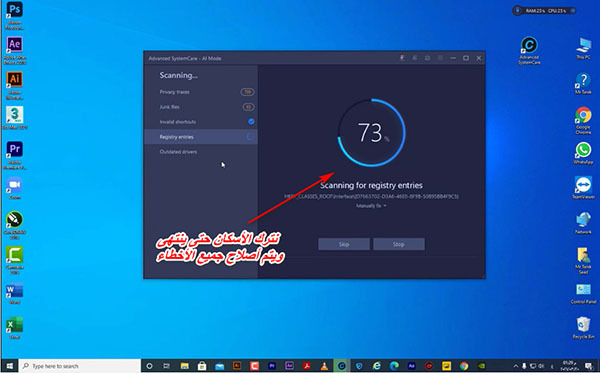Open Microsoft Store from the taskbar
Image resolution: width=600 pixels, height=373 pixels.
point(202,366)
